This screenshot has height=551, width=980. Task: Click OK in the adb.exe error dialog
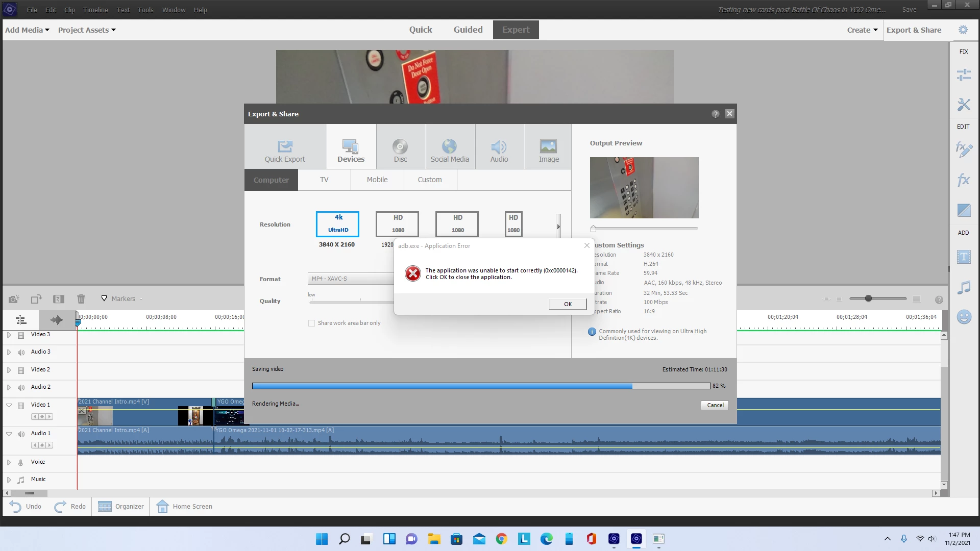568,304
